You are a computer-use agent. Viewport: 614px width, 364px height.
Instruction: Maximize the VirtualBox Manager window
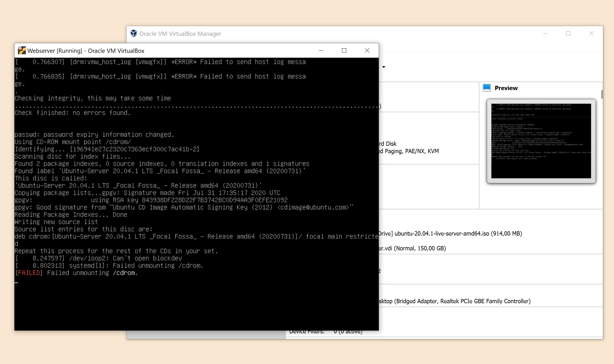(568, 33)
